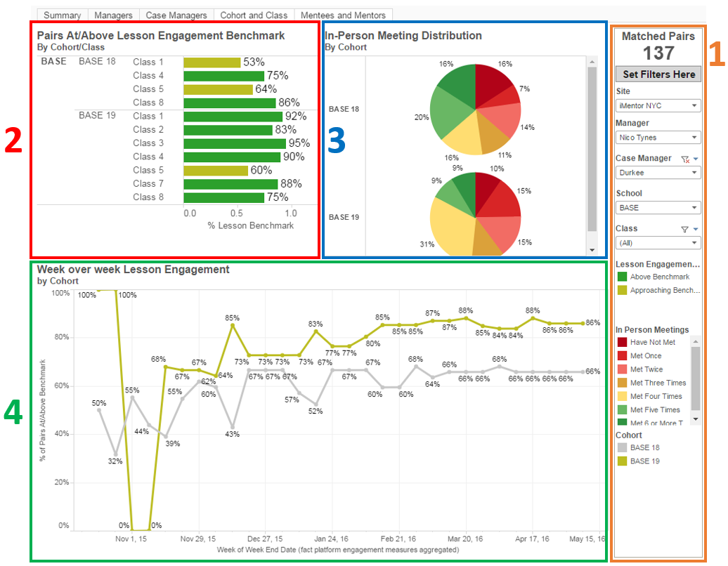728x566 pixels.
Task: Clear the Case Manager filter icon
Action: [x=685, y=159]
